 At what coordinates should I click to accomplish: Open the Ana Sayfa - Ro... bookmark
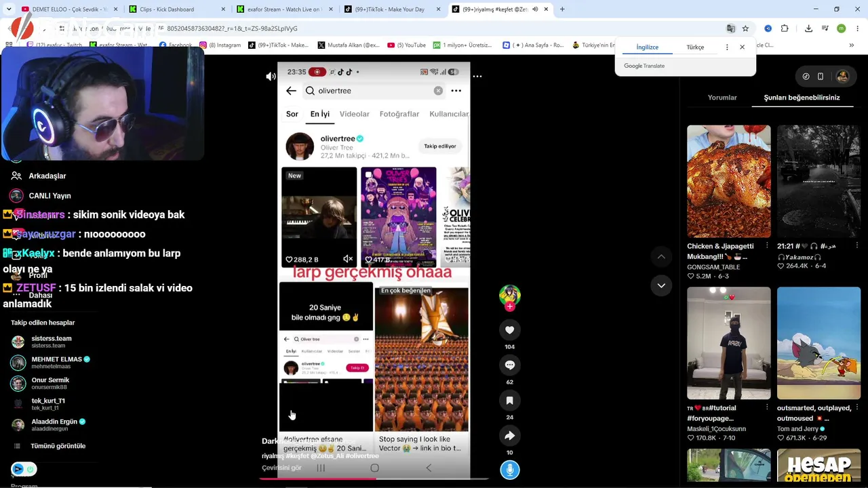(x=533, y=45)
